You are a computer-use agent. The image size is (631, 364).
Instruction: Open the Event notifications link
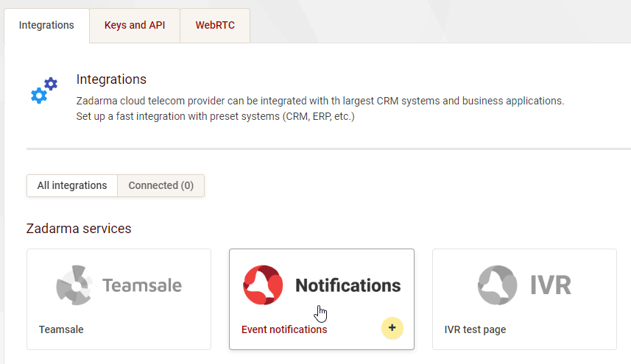284,329
